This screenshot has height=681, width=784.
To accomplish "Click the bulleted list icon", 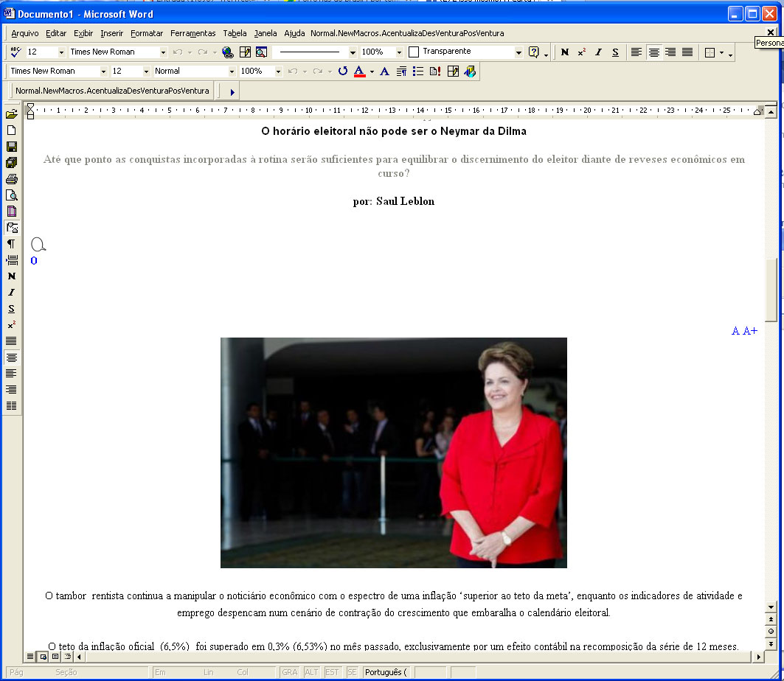I will point(418,71).
